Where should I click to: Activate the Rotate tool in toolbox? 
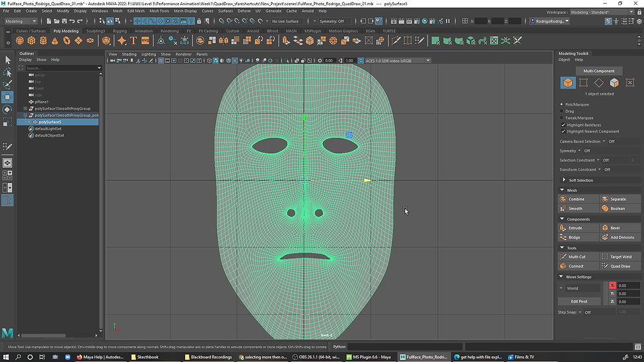pyautogui.click(x=7, y=109)
